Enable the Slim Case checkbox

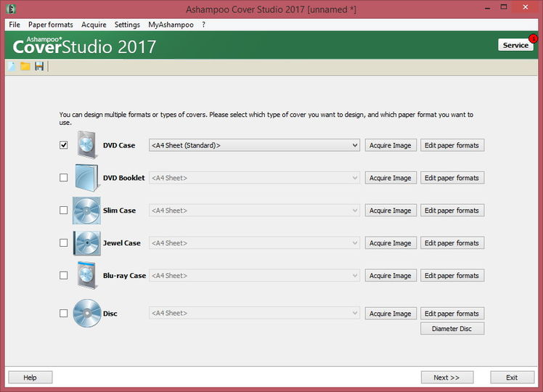[x=63, y=211]
